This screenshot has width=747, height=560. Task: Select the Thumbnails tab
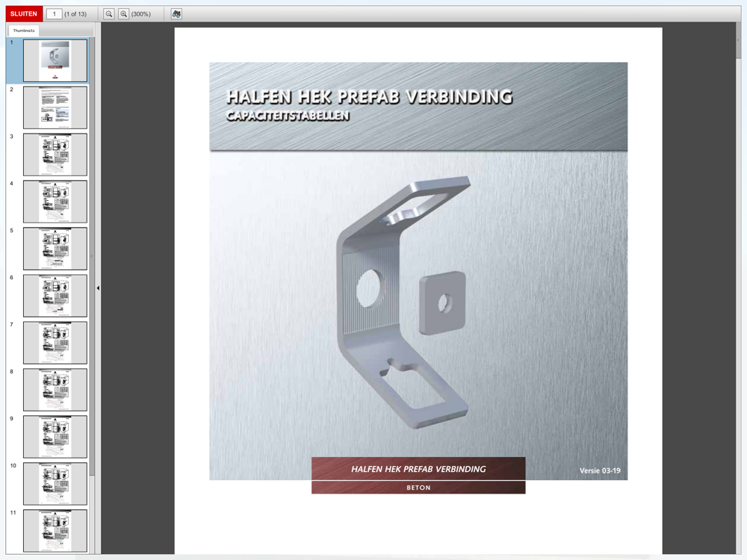point(24,31)
